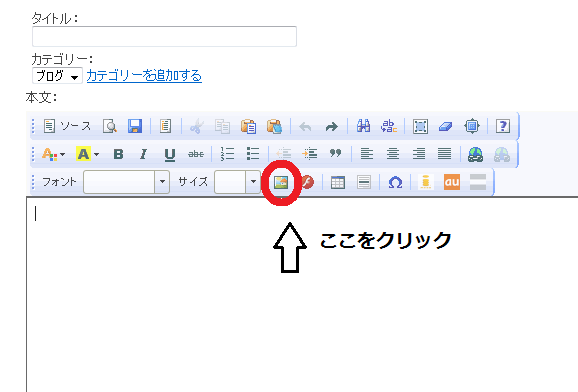Click the Increase Indent icon
578x392 pixels.
(x=310, y=153)
